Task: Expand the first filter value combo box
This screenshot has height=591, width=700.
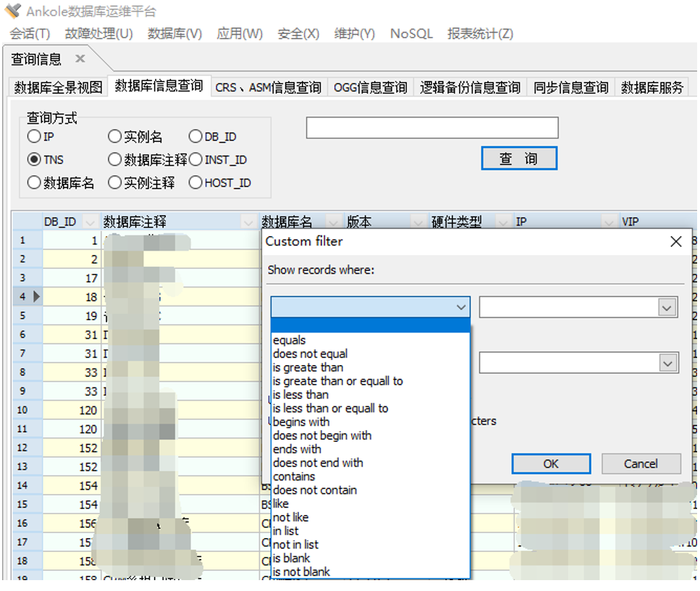Action: [x=666, y=308]
